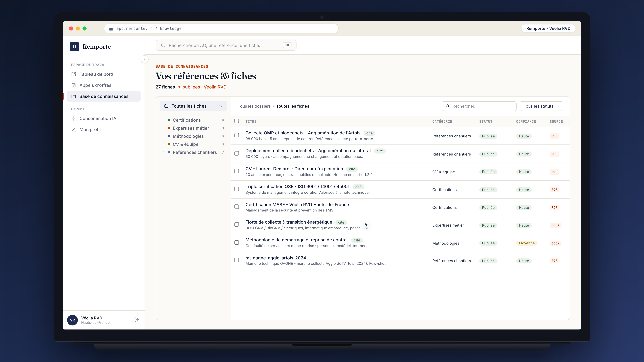Screen dimensions: 644x362
Task: Open the Tous les statuts dropdown
Action: [541, 106]
